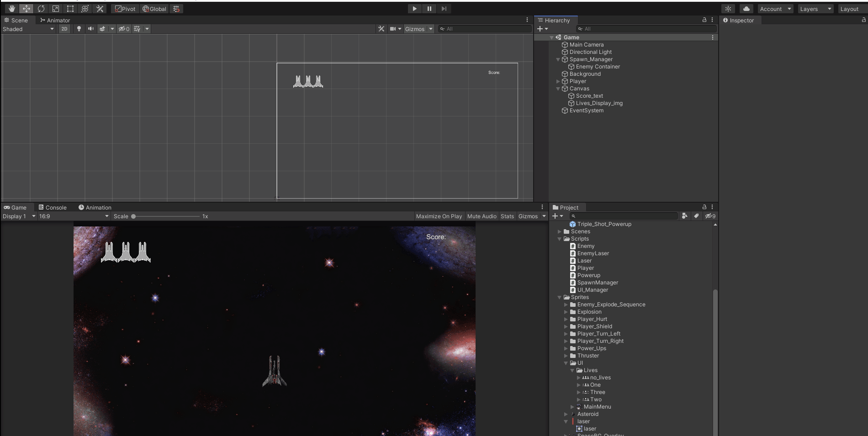This screenshot has height=436, width=868.
Task: Open Unity Collaborate services sun icon
Action: [x=728, y=9]
